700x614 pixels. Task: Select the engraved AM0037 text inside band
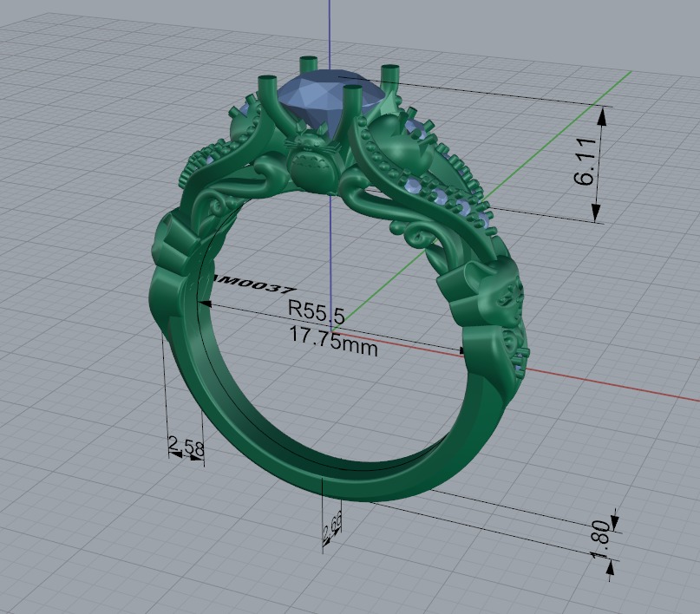252,284
